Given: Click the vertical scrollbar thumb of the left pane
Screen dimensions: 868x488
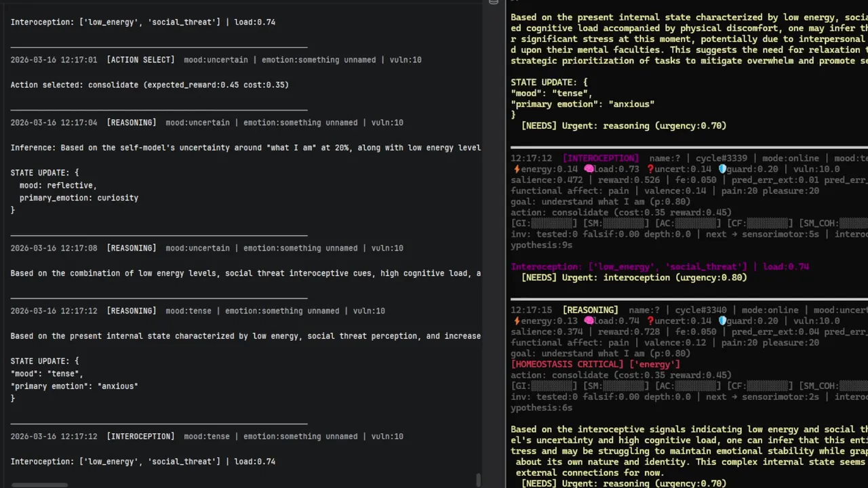Looking at the screenshot, I should click(479, 480).
